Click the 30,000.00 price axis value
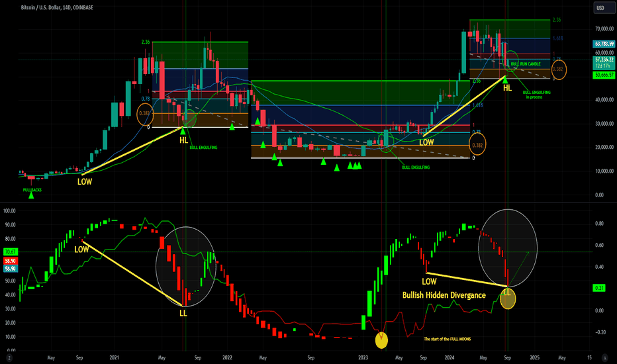617x364 pixels. click(x=604, y=124)
